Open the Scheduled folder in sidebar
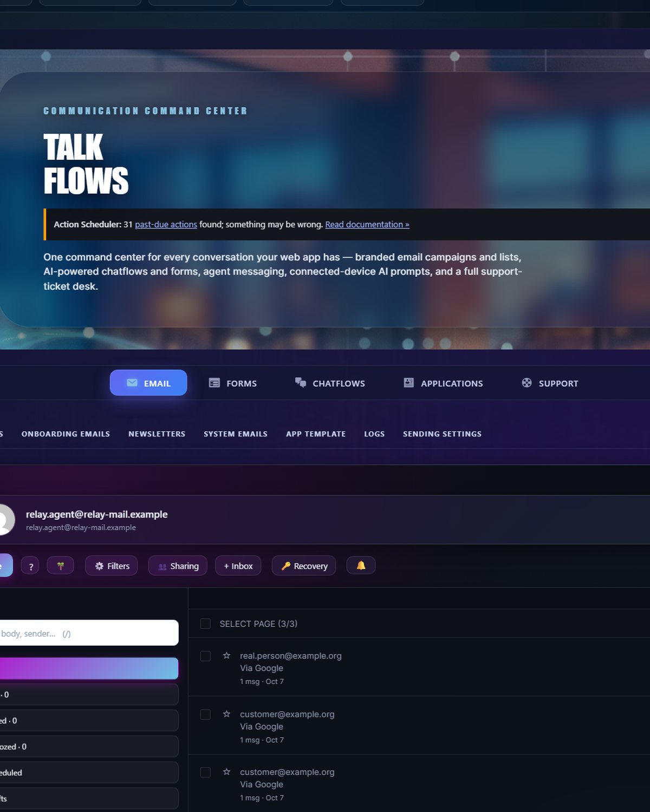The image size is (650, 812). click(89, 772)
